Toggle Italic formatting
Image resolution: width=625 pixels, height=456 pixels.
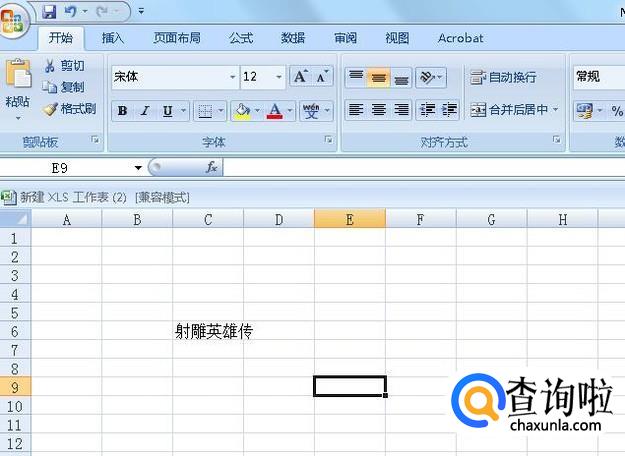click(x=145, y=111)
